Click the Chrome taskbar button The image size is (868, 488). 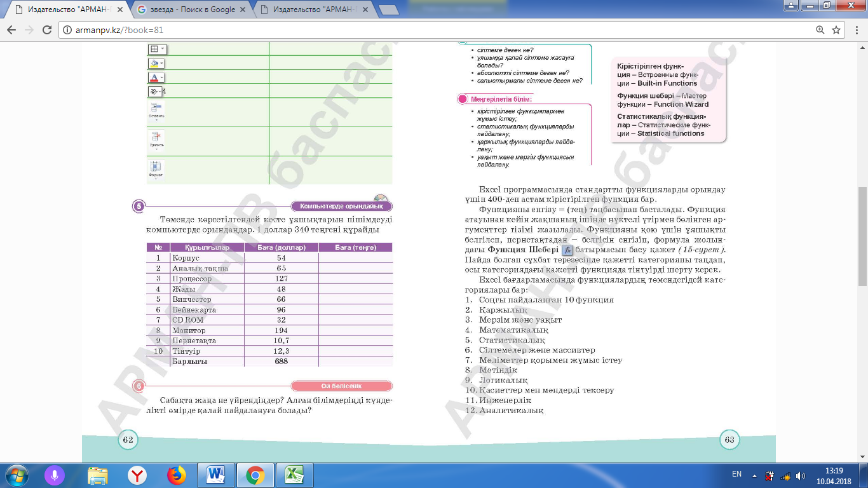[x=255, y=475]
